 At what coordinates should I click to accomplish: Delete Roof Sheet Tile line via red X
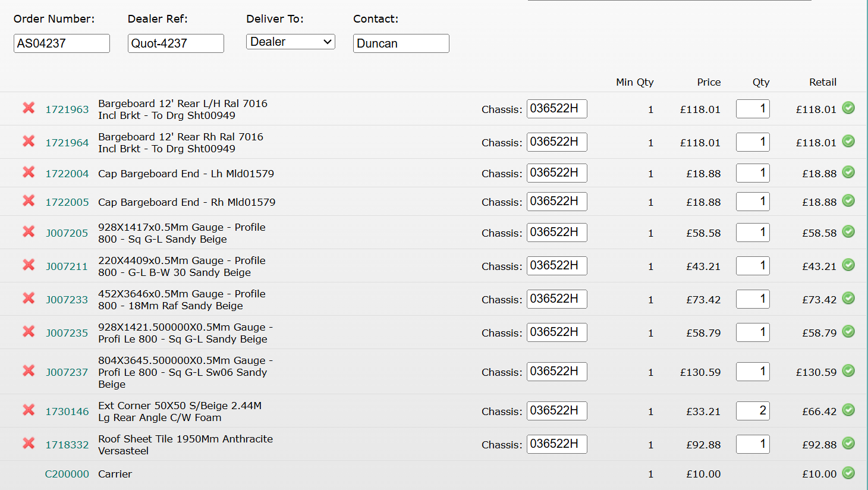[x=29, y=444]
